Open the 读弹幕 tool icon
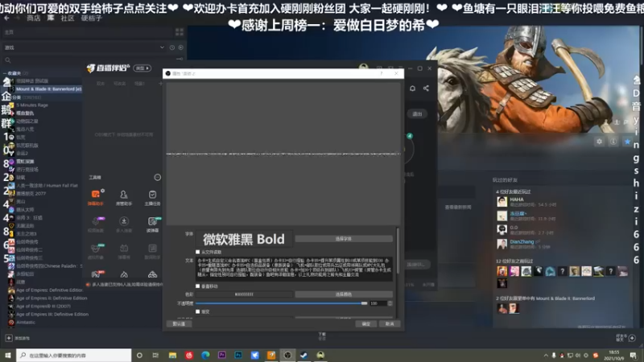Screen dimensions: 644x362 pyautogui.click(x=152, y=224)
